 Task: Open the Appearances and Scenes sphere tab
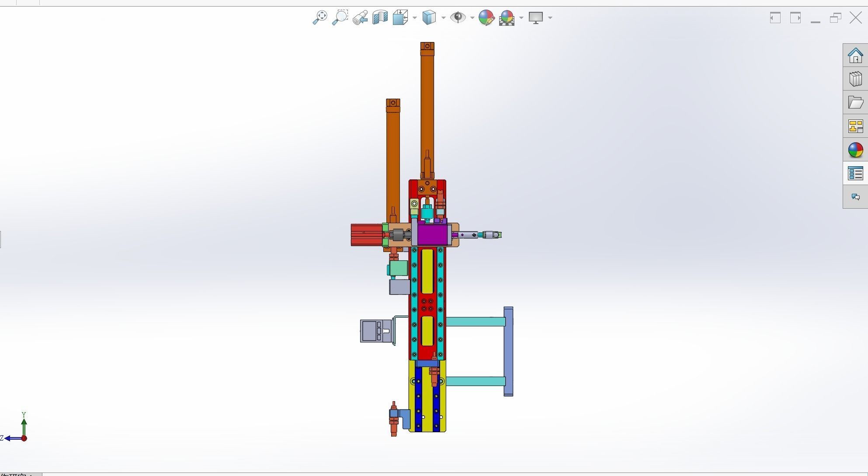click(x=855, y=150)
